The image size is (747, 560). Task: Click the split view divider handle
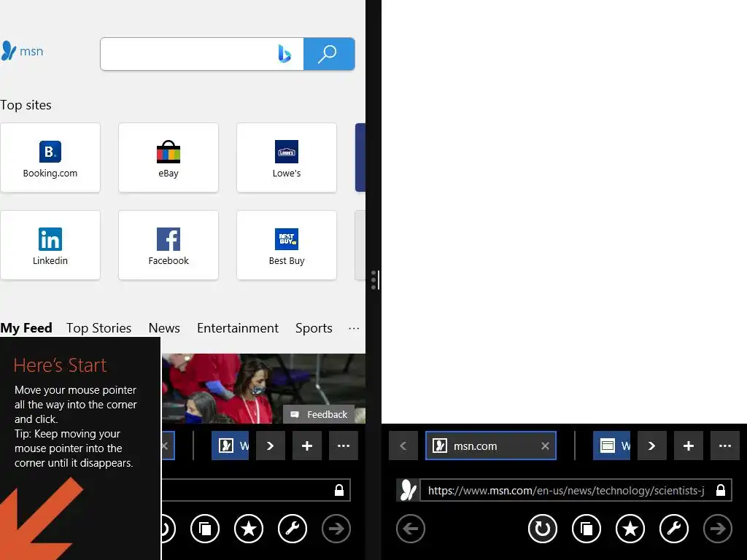374,280
